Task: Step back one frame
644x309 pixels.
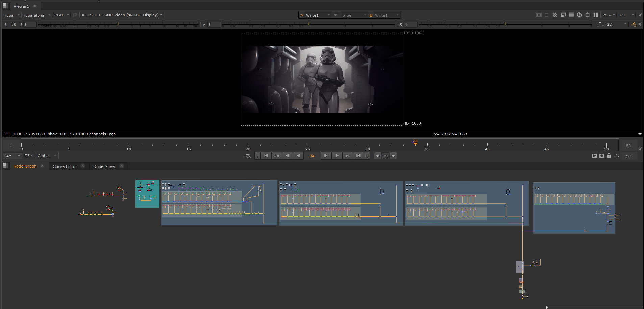Action: tap(287, 156)
